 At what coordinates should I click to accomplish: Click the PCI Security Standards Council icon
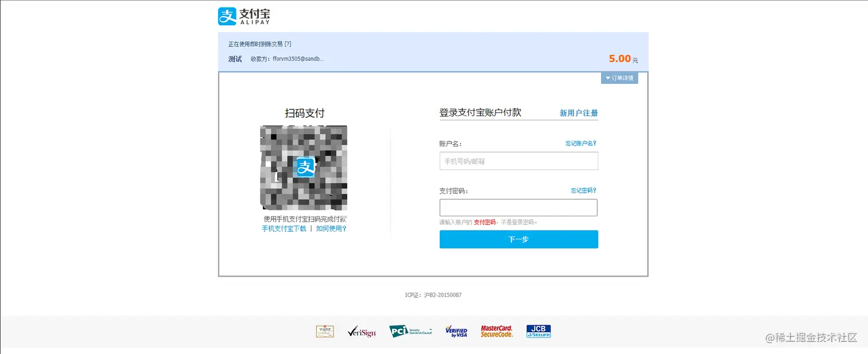[x=410, y=331]
